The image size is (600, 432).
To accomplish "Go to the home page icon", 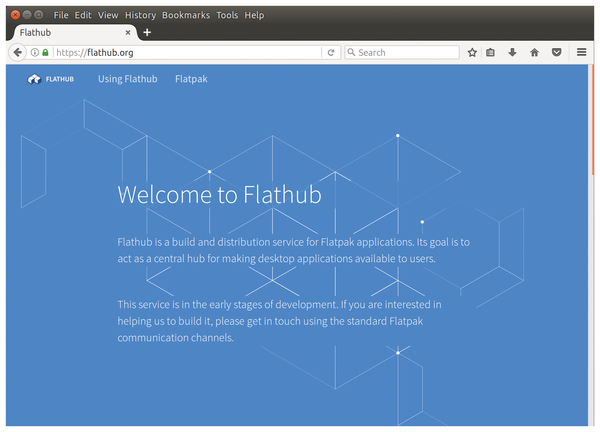I will pos(535,52).
